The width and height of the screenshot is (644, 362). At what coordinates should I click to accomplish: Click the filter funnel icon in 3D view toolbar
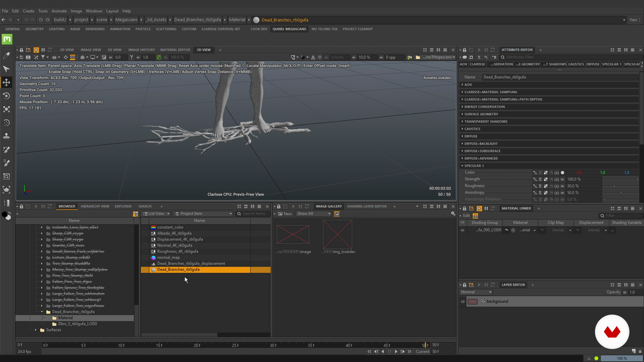click(x=43, y=57)
